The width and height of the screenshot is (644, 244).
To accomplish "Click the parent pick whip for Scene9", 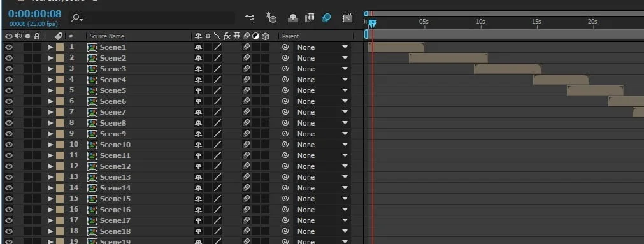I will (285, 134).
